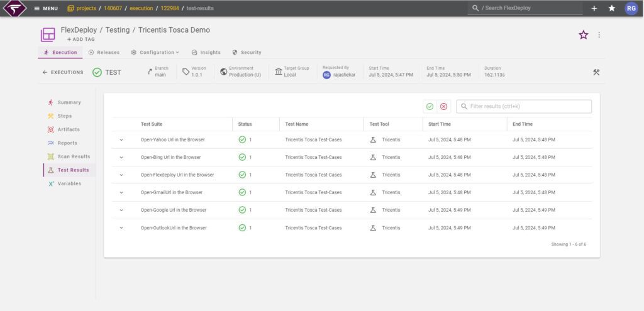Click the FlexDeploy logo in top bar
The width and height of the screenshot is (644, 311).
coord(15,8)
